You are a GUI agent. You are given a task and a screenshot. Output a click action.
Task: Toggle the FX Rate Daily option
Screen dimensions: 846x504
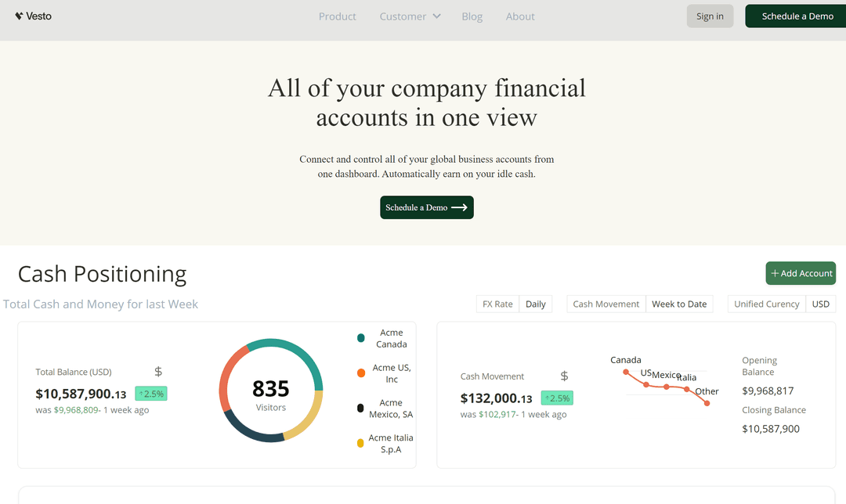pos(536,304)
